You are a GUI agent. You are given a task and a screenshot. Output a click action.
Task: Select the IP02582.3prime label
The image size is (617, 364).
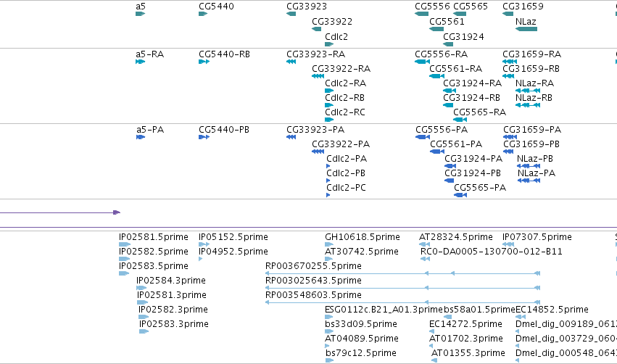[173, 310]
